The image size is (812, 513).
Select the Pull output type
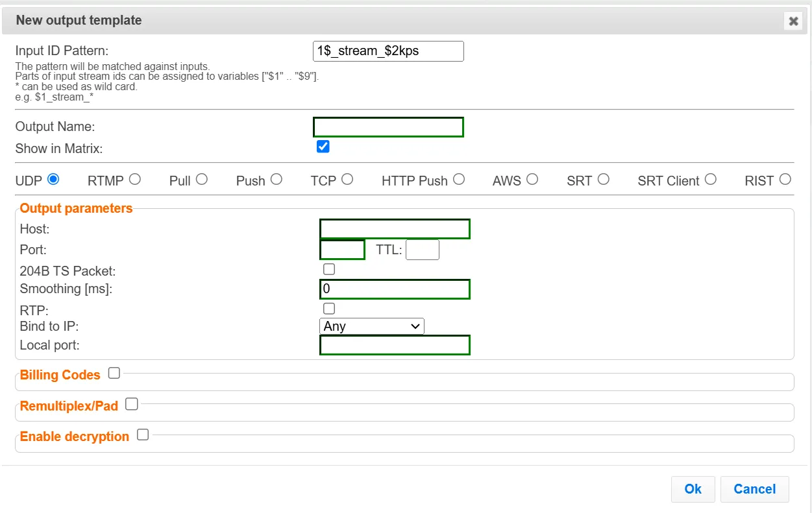[202, 179]
